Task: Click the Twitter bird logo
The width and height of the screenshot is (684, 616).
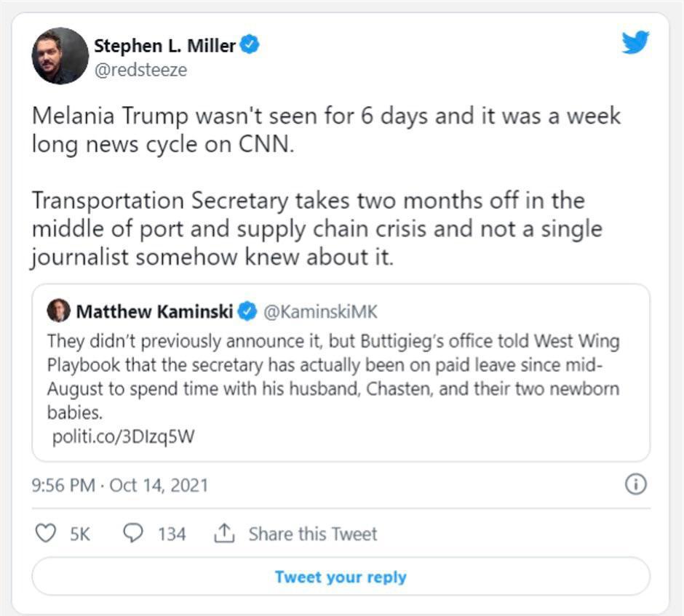Action: pos(635,43)
